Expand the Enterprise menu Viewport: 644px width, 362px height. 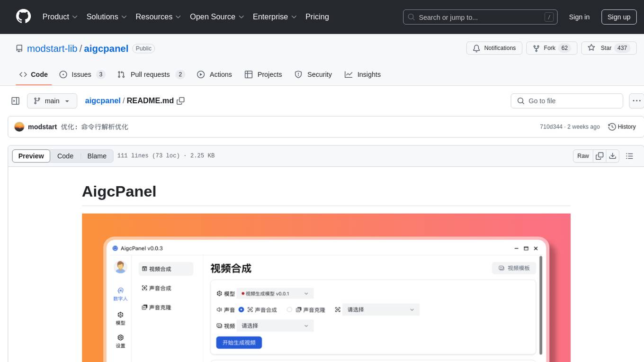pyautogui.click(x=275, y=17)
